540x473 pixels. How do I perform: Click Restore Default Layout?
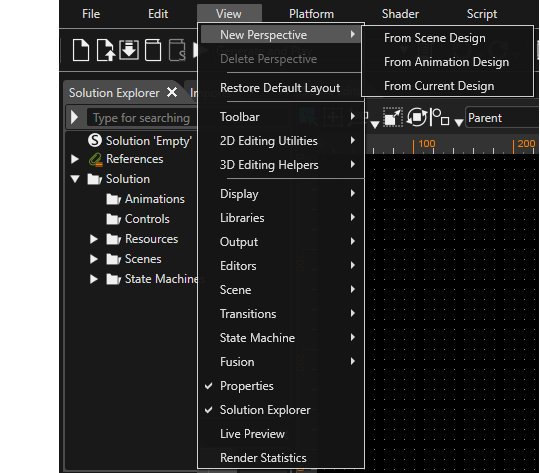pos(281,88)
